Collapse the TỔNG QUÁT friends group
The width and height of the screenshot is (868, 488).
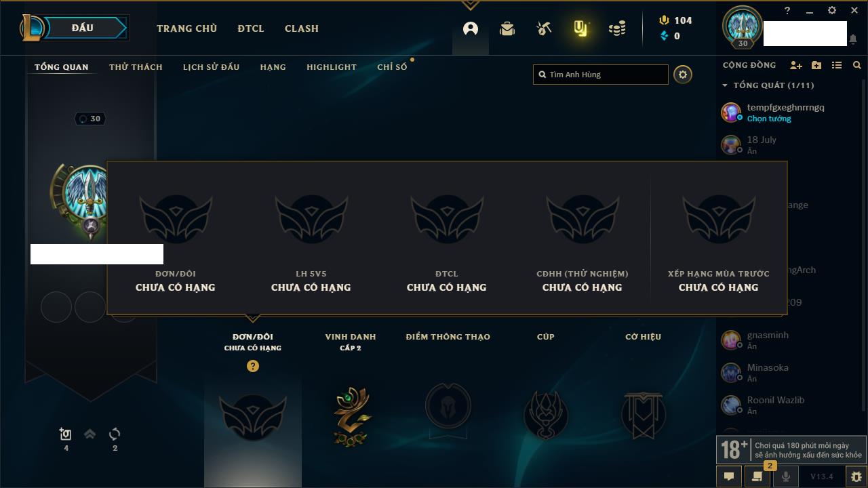point(725,85)
